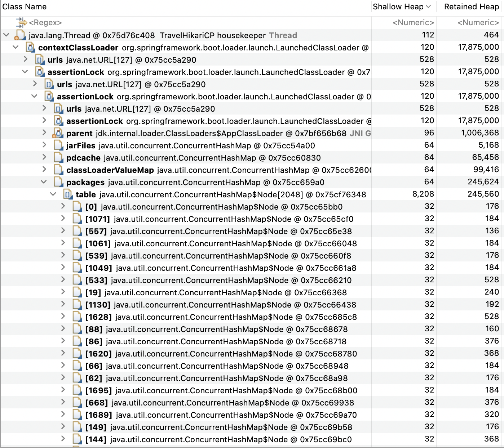The height and width of the screenshot is (448, 504).
Task: Click the icon for node [1130]
Action: 77,305
